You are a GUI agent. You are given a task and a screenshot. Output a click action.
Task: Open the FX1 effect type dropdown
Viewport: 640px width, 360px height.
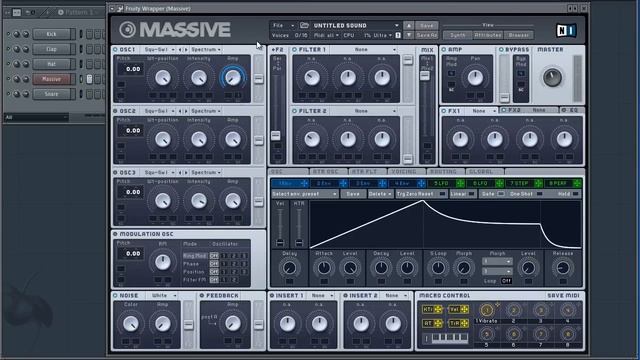click(x=483, y=111)
